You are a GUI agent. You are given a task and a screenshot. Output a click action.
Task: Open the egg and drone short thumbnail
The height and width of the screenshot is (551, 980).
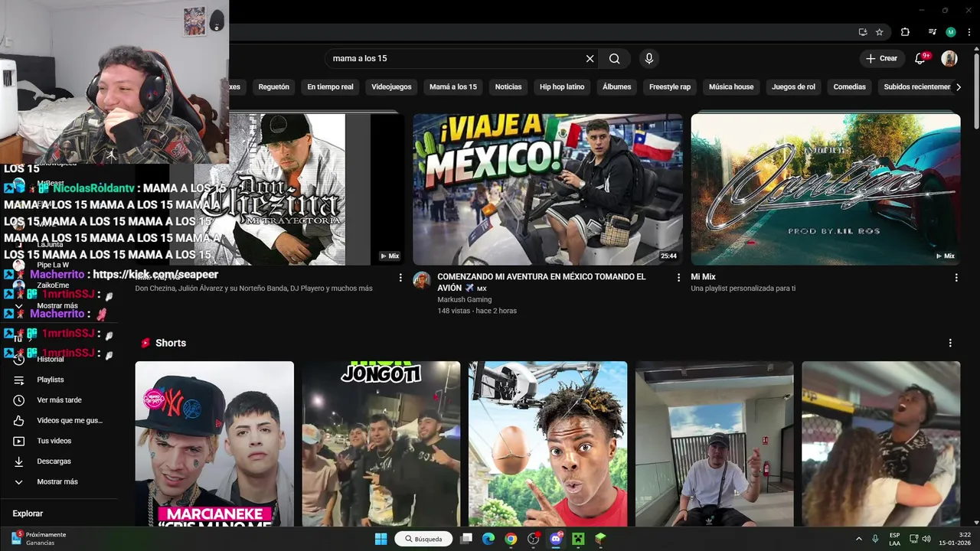547,444
